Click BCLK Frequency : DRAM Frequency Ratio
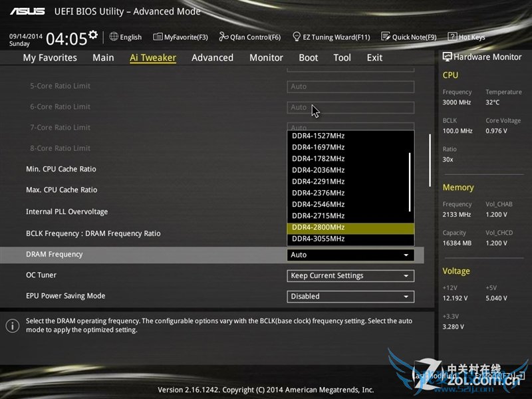Screen dimensions: 532x399 tap(93, 233)
